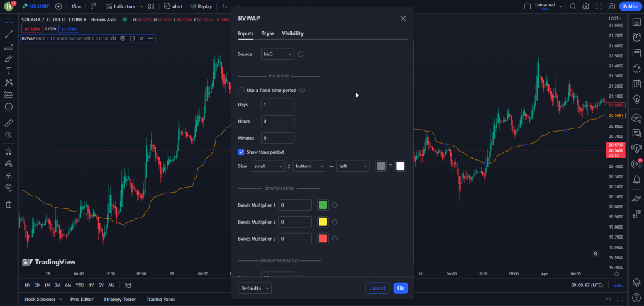Click the Publish button
This screenshot has width=644, height=306.
pos(630,6)
